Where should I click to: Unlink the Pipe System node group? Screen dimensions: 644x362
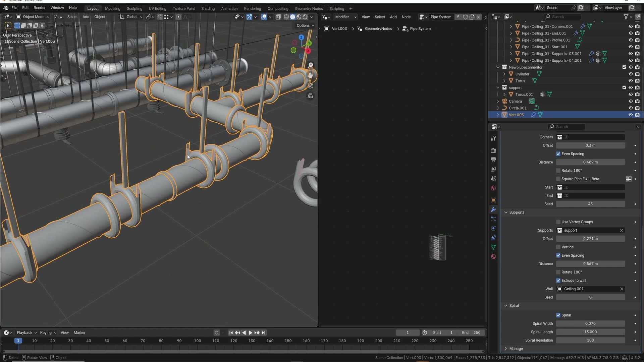click(x=479, y=17)
